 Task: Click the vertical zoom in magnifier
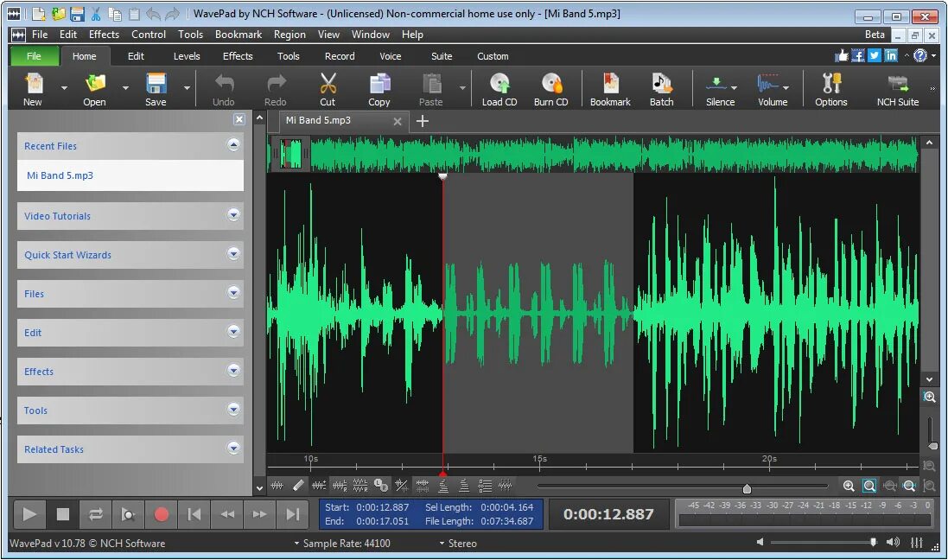pos(930,397)
